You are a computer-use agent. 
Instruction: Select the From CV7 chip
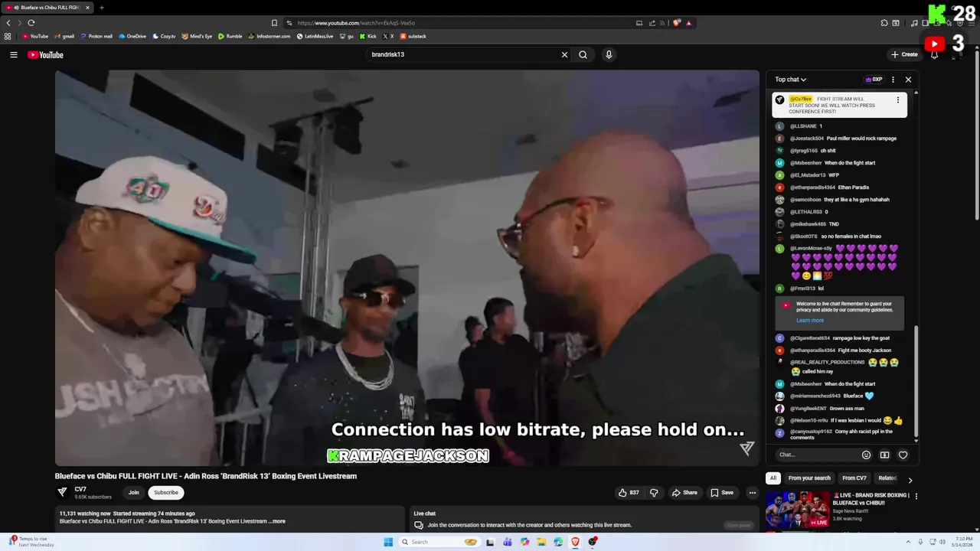(854, 478)
